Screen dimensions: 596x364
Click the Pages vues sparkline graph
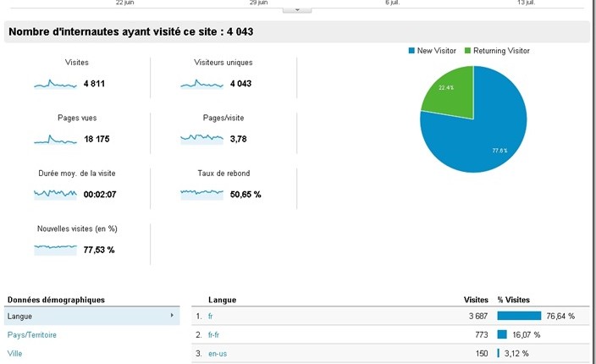pos(55,139)
